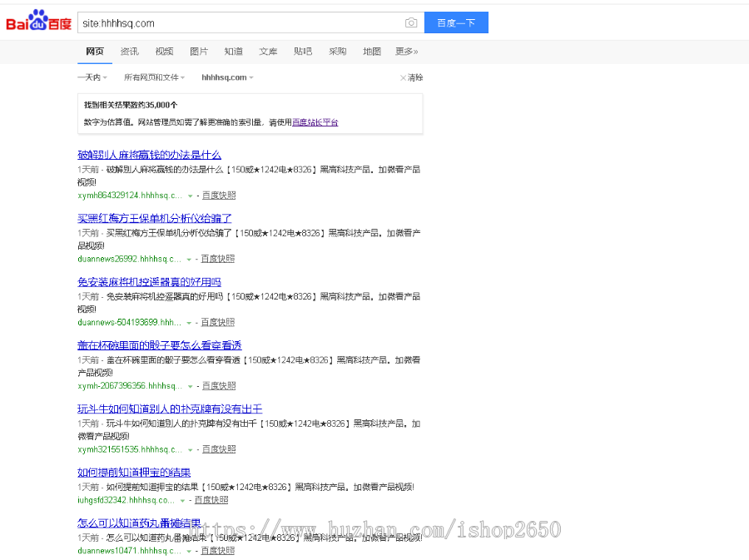Open the 一天内 time filter dropdown
749x560 pixels.
[x=92, y=77]
